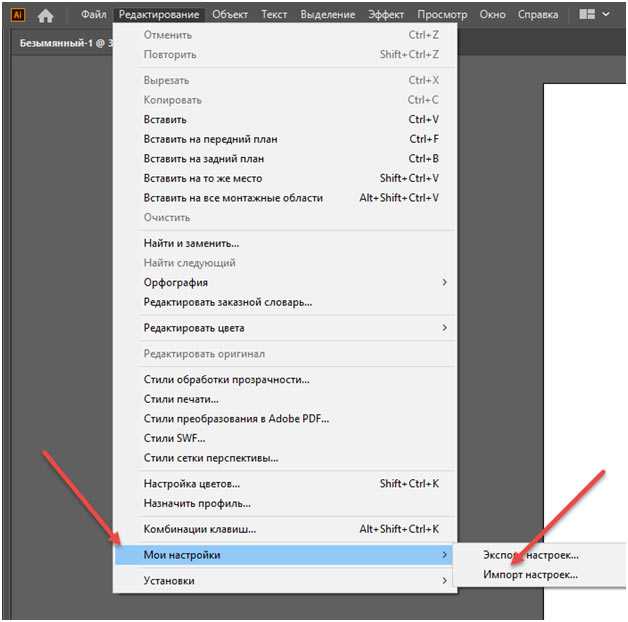Open Стили обработки прозрачности
The height and width of the screenshot is (622, 628).
(x=285, y=379)
